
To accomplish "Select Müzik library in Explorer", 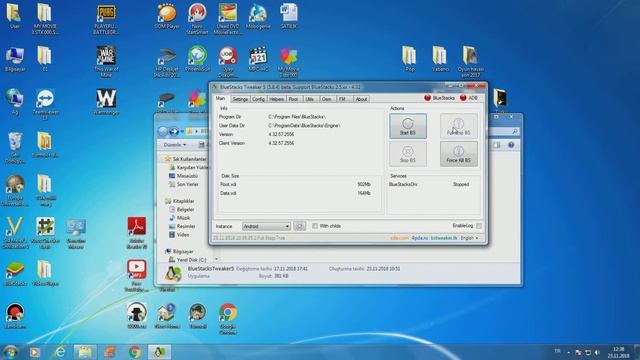I will click(180, 218).
